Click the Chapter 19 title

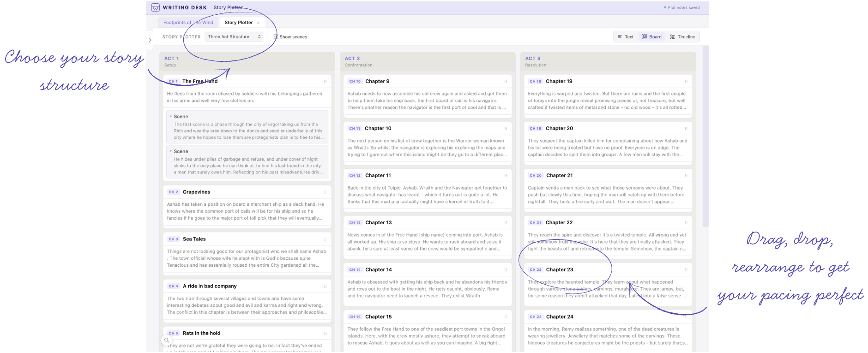coord(559,81)
